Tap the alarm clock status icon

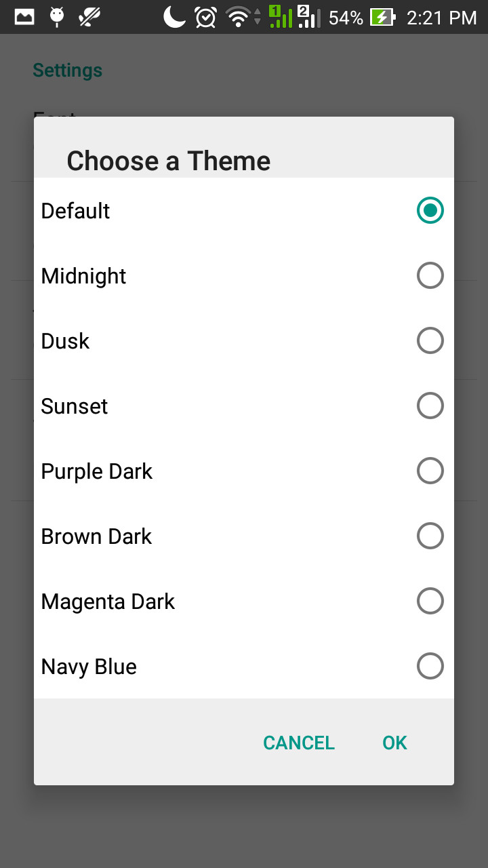pyautogui.click(x=205, y=17)
